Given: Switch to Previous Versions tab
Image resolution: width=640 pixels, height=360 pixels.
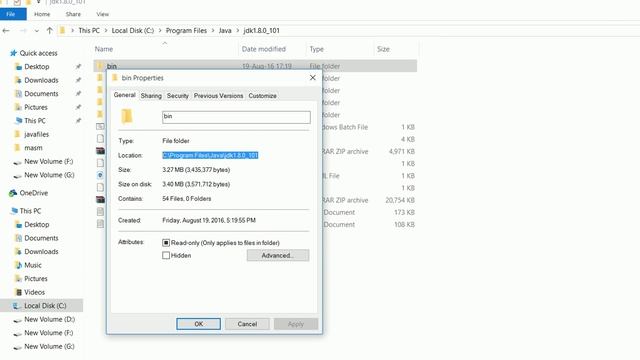Looking at the screenshot, I should pos(218,96).
